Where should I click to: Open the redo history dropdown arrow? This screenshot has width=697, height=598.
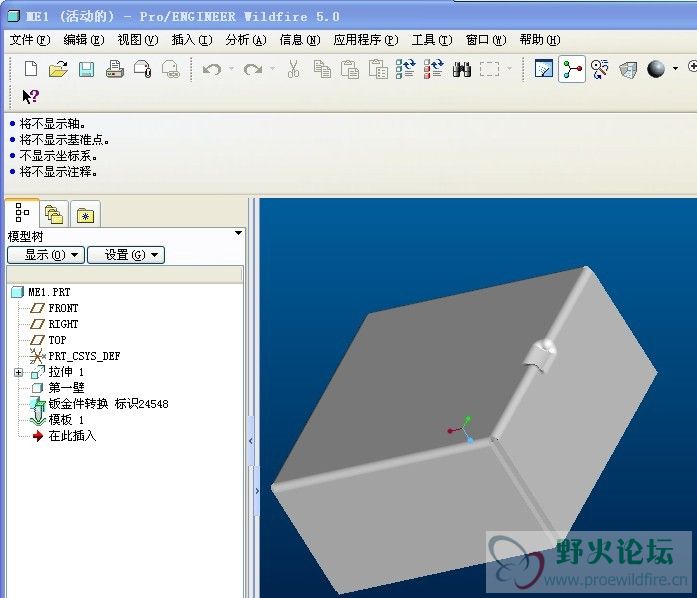272,68
